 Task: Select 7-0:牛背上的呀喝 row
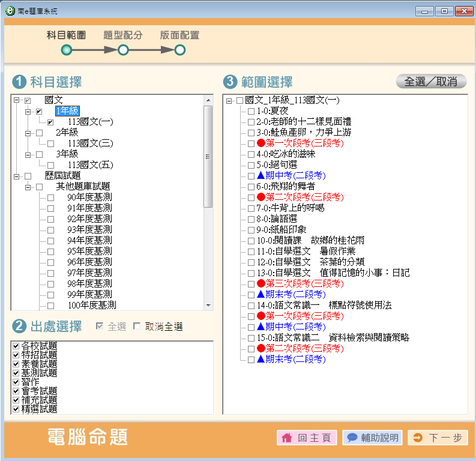pyautogui.click(x=291, y=208)
